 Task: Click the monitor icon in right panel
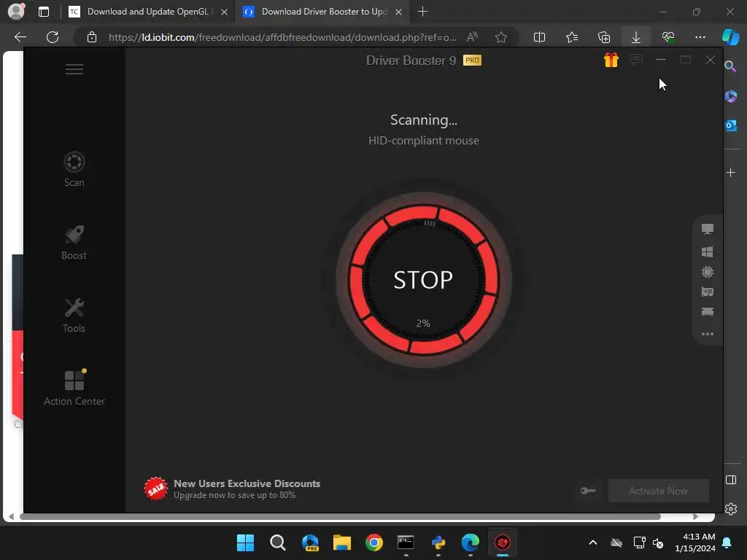708,229
